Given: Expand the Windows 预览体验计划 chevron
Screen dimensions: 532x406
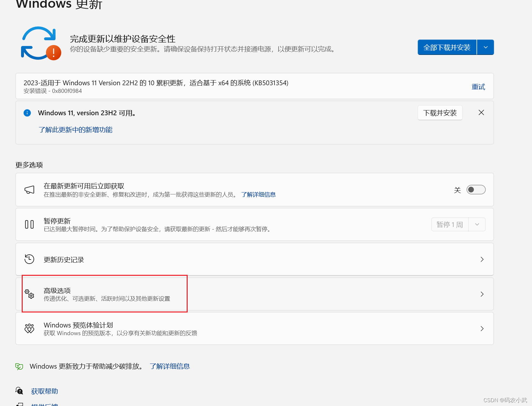Looking at the screenshot, I should click(x=482, y=328).
